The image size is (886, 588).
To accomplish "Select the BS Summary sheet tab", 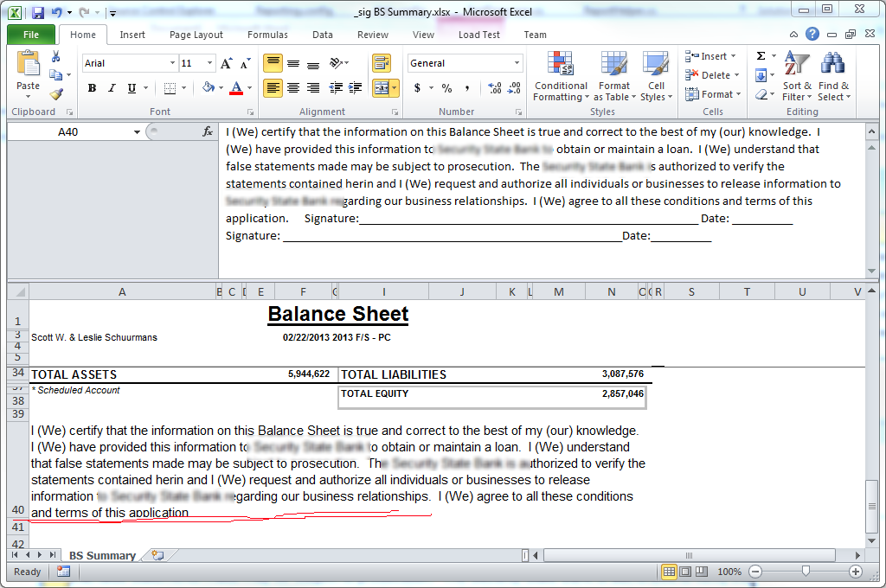I will [x=102, y=555].
